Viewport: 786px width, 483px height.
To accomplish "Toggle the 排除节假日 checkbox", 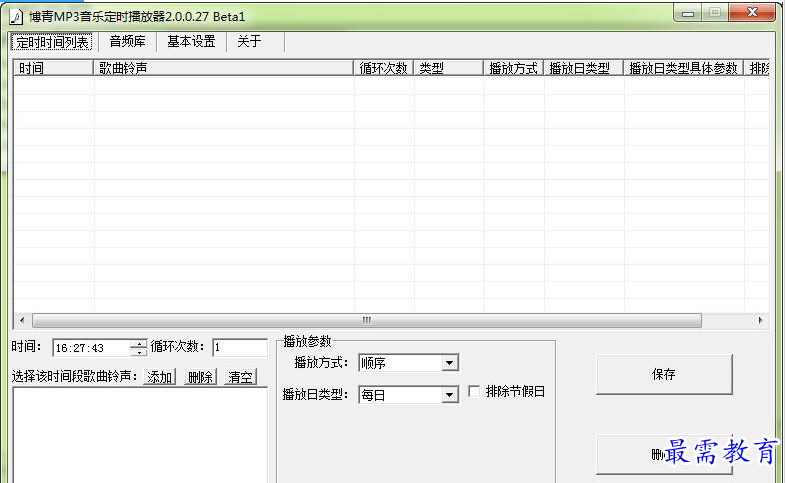I will click(474, 391).
